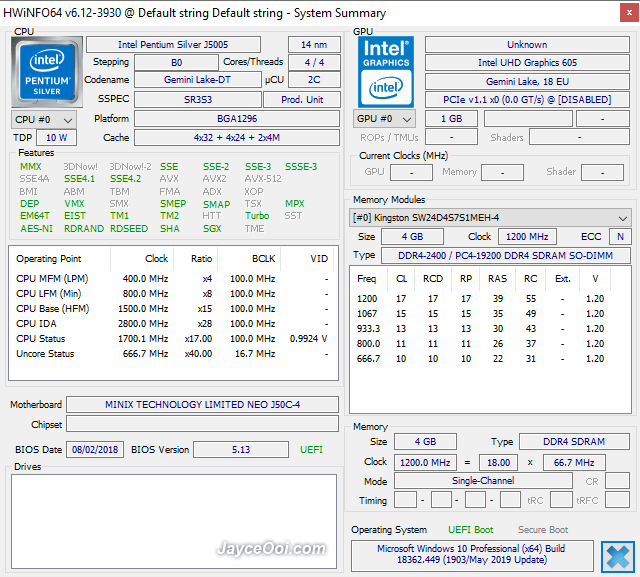Click the 18.00 memory multiplier field
Viewport: 640px width, 577px height.
click(x=498, y=463)
